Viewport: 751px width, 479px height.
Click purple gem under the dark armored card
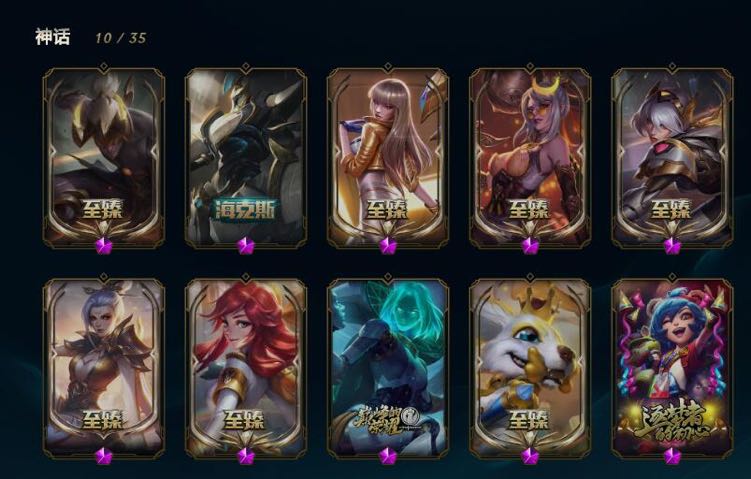tap(103, 246)
